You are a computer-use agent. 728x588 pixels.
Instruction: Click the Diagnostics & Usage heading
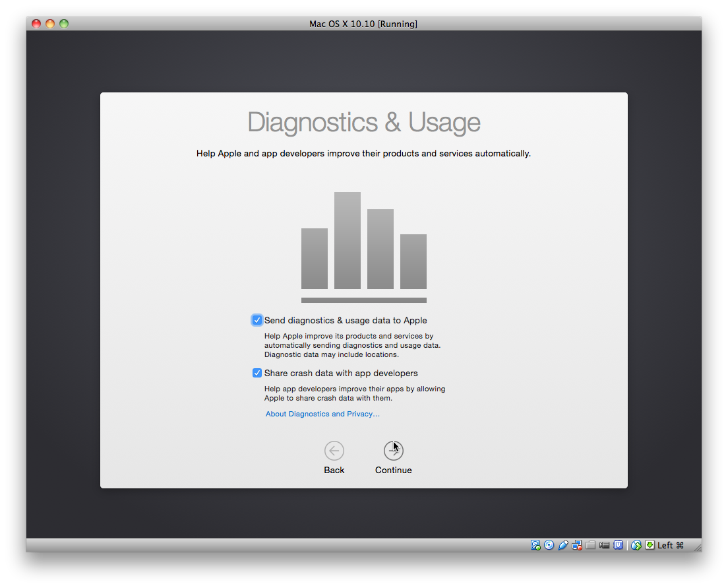coord(364,122)
